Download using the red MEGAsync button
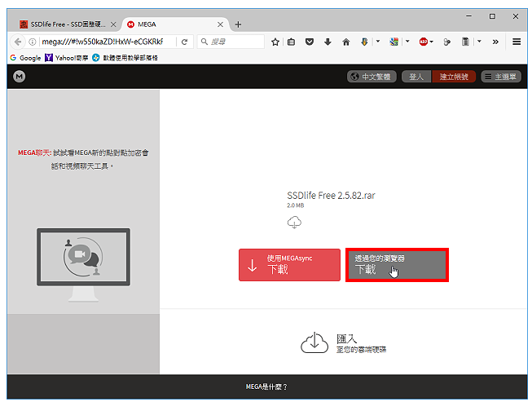 point(289,265)
